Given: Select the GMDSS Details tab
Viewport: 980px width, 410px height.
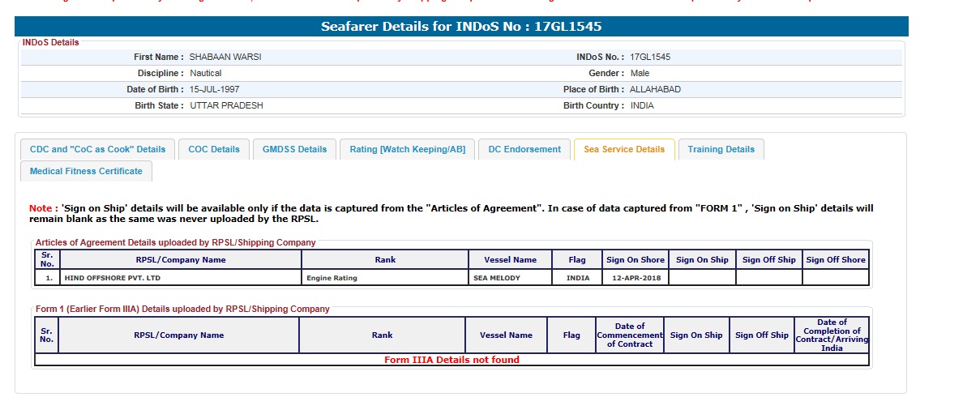Looking at the screenshot, I should (294, 149).
